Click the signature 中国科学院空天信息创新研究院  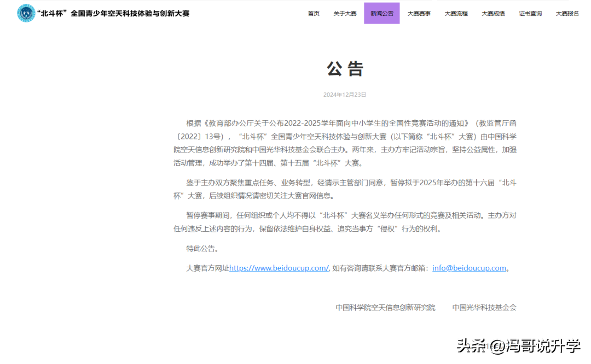(385, 308)
